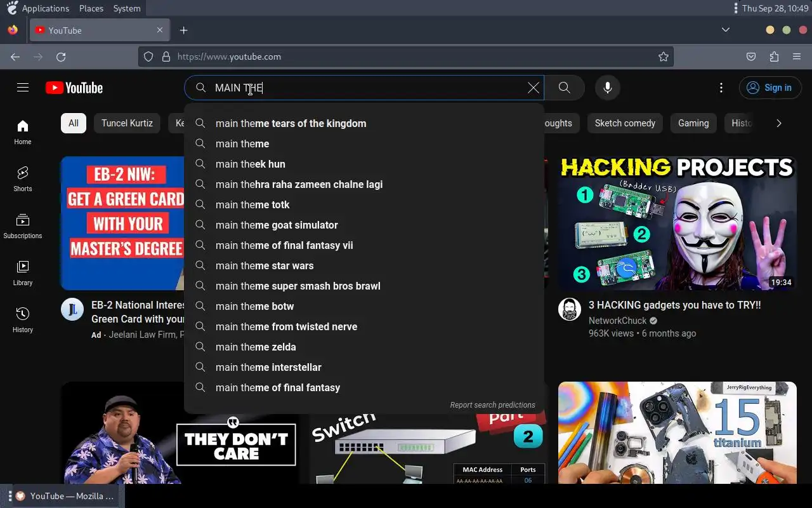Click the Sign in button
This screenshot has height=508, width=812.
click(770, 88)
